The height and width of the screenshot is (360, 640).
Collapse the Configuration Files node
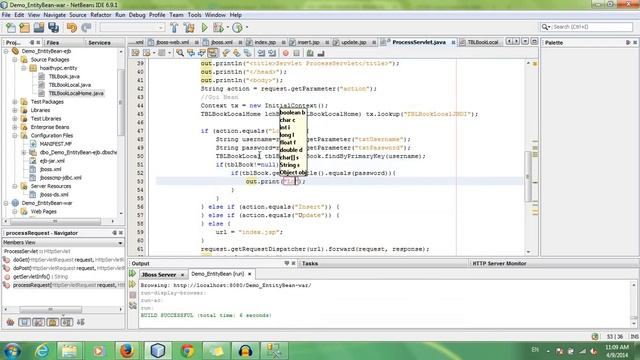[15, 136]
